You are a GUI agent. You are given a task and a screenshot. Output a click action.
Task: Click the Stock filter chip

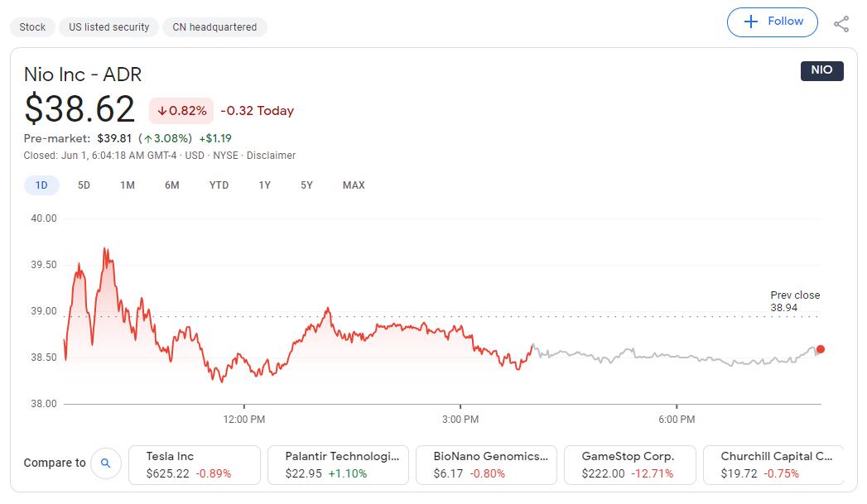point(32,26)
